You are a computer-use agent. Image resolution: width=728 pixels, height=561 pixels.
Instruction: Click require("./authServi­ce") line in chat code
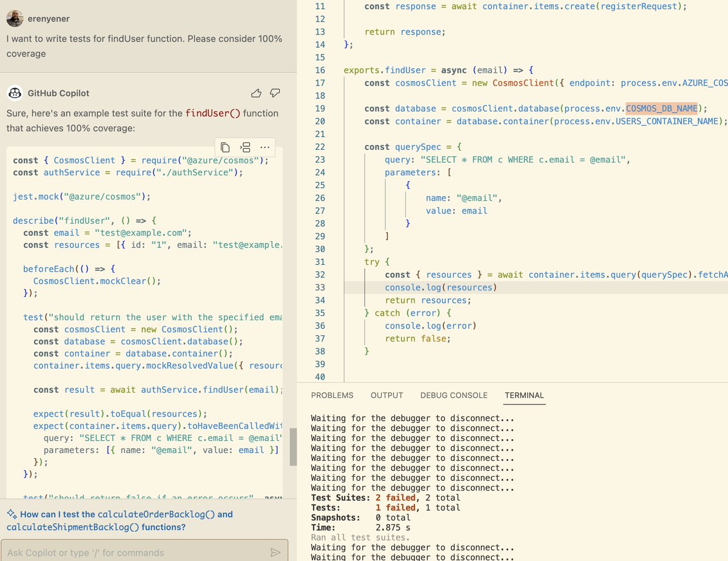[x=127, y=172]
